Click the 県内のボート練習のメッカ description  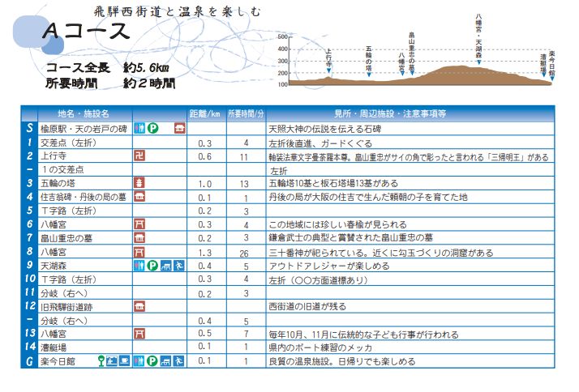click(x=320, y=347)
